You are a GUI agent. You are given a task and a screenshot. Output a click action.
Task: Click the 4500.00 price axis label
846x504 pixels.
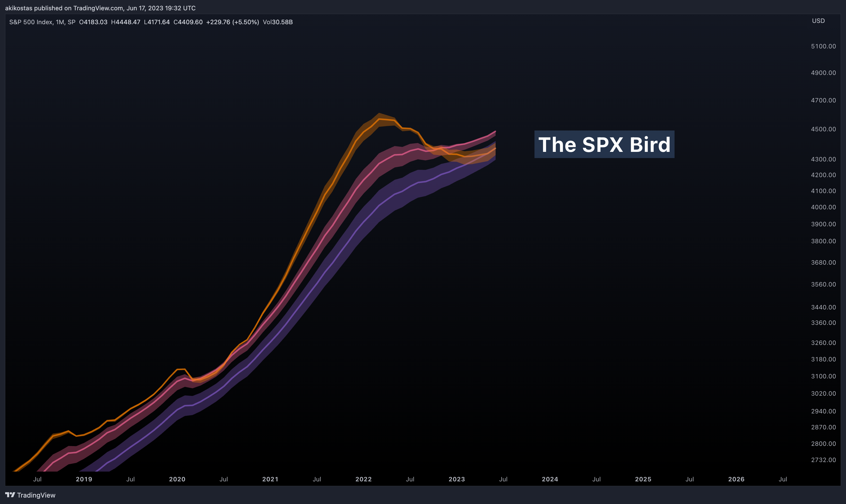click(823, 129)
